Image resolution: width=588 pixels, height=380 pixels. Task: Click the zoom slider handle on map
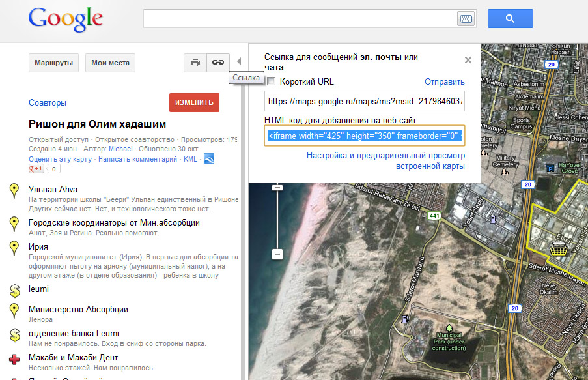pos(277,187)
